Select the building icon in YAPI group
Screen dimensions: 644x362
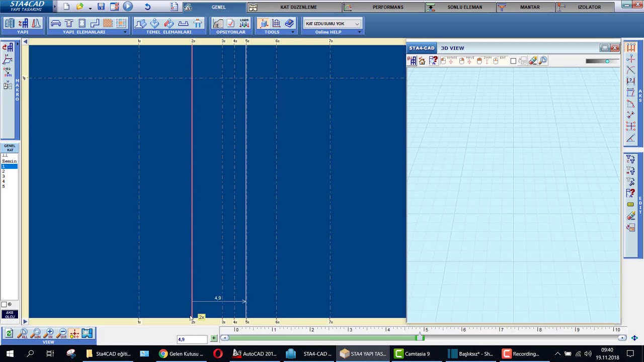(9, 24)
